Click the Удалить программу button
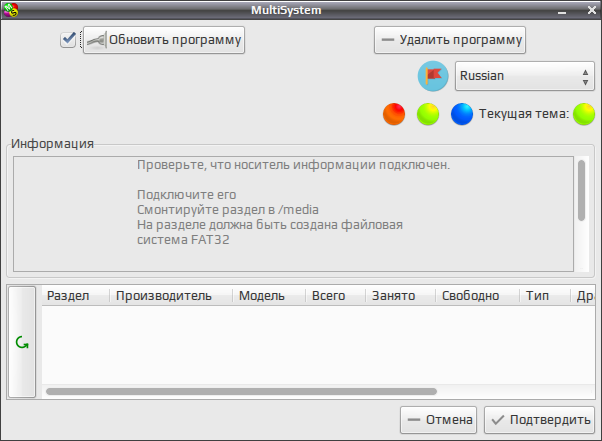Screen dimensions: 602x441 click(450, 40)
